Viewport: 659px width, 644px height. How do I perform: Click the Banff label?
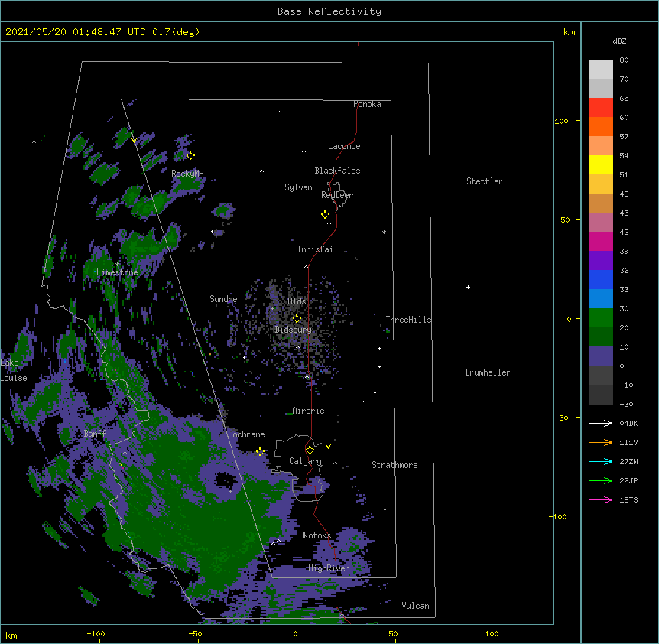pyautogui.click(x=95, y=434)
